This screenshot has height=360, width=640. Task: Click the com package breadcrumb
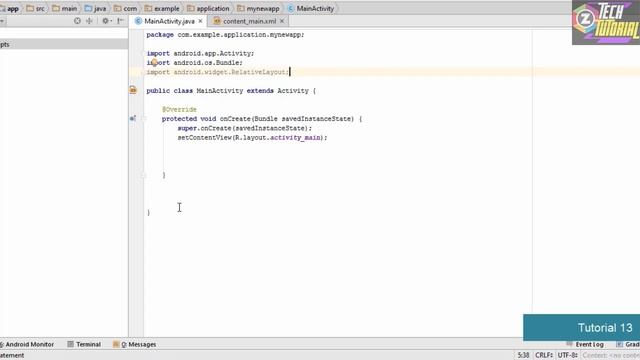point(126,8)
